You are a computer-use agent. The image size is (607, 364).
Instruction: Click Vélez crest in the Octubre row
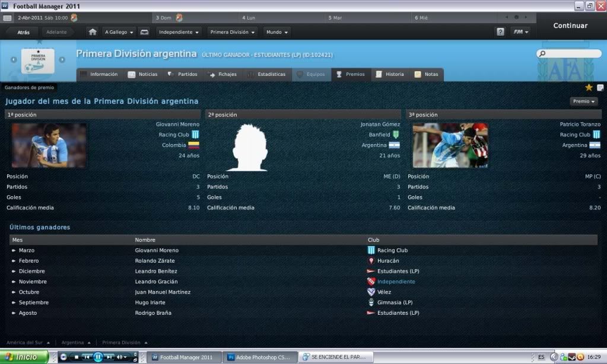click(x=371, y=292)
